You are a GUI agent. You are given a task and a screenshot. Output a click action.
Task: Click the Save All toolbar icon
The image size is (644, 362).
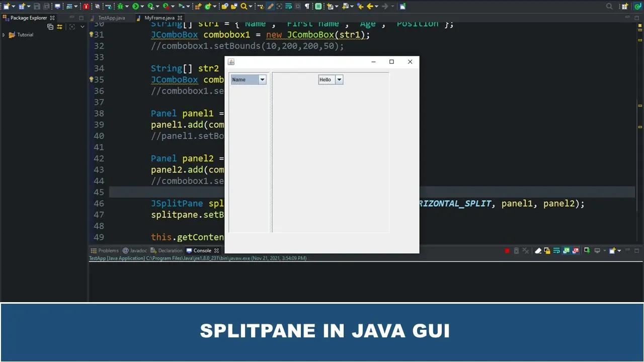tap(46, 7)
